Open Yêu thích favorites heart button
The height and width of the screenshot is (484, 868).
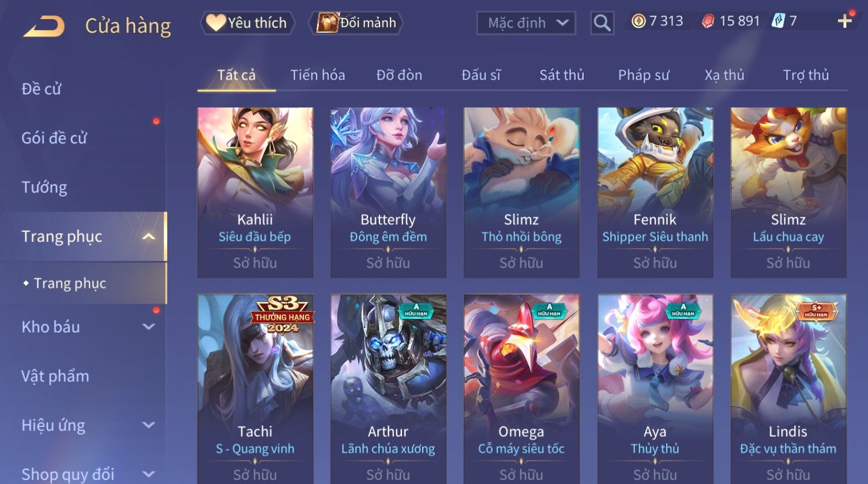pos(247,23)
